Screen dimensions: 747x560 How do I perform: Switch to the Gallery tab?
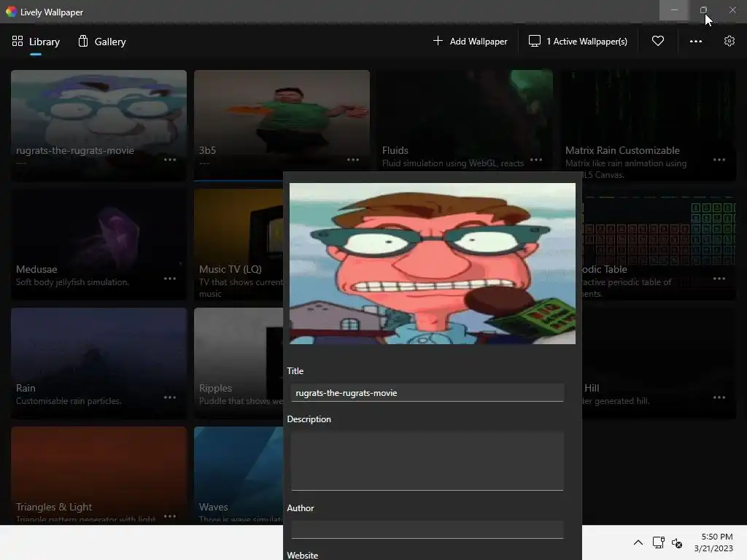click(x=102, y=42)
